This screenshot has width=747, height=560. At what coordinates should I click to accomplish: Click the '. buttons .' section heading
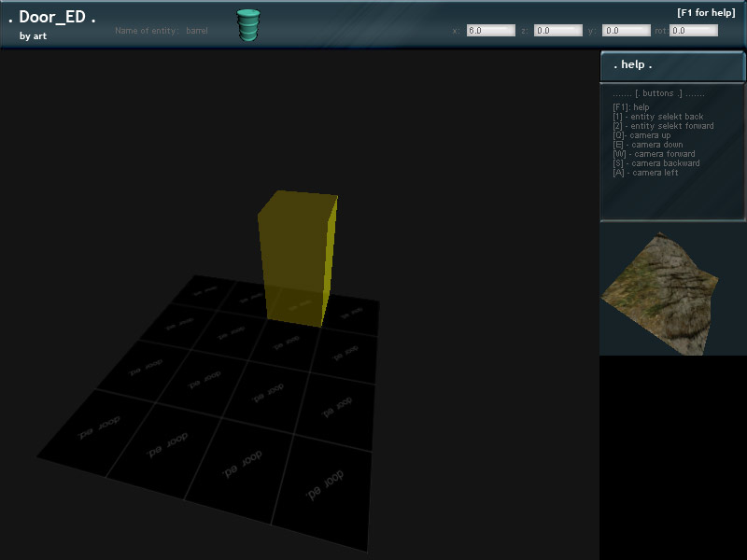658,94
